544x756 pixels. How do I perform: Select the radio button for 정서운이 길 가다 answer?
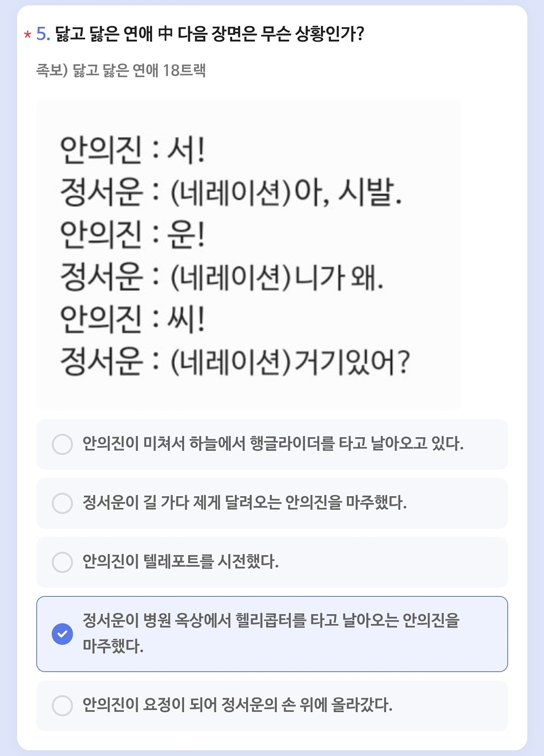click(x=63, y=503)
